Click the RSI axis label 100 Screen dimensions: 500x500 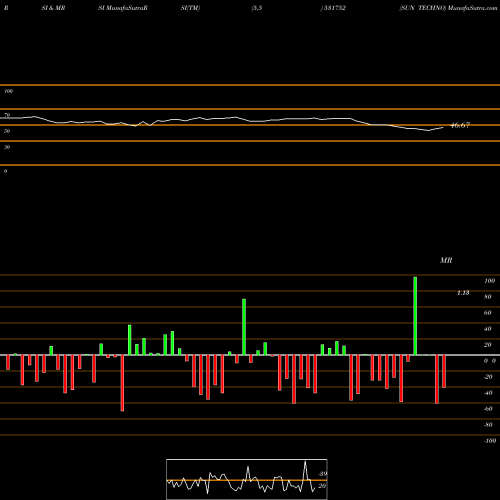tap(8, 91)
